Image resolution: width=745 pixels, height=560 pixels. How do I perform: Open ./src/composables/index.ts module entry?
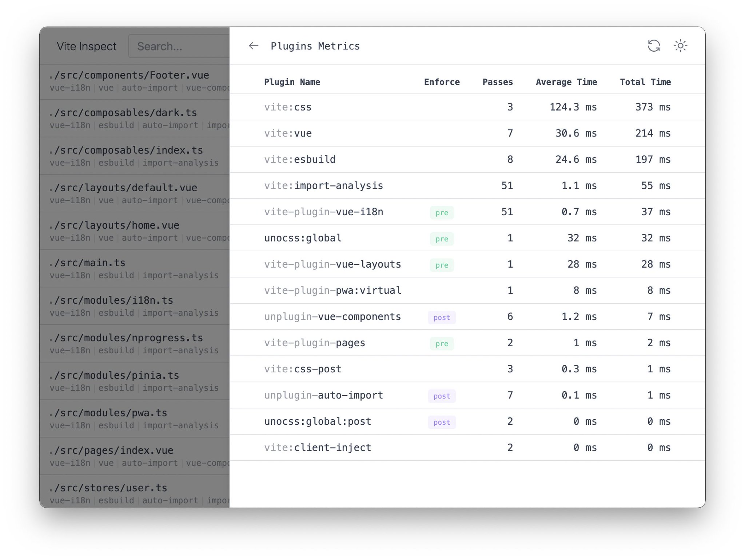[135, 156]
